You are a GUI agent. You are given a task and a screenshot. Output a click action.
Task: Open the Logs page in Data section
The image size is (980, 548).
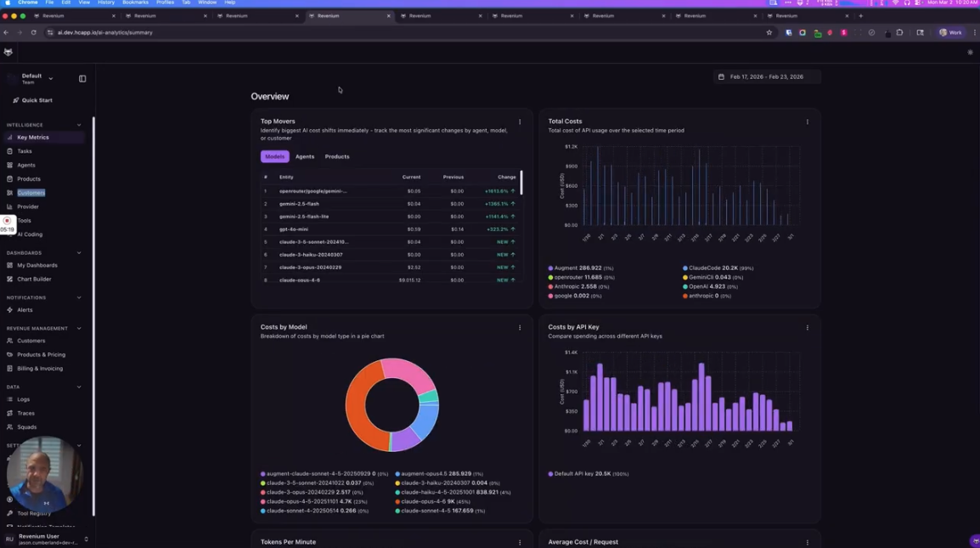pyautogui.click(x=23, y=398)
